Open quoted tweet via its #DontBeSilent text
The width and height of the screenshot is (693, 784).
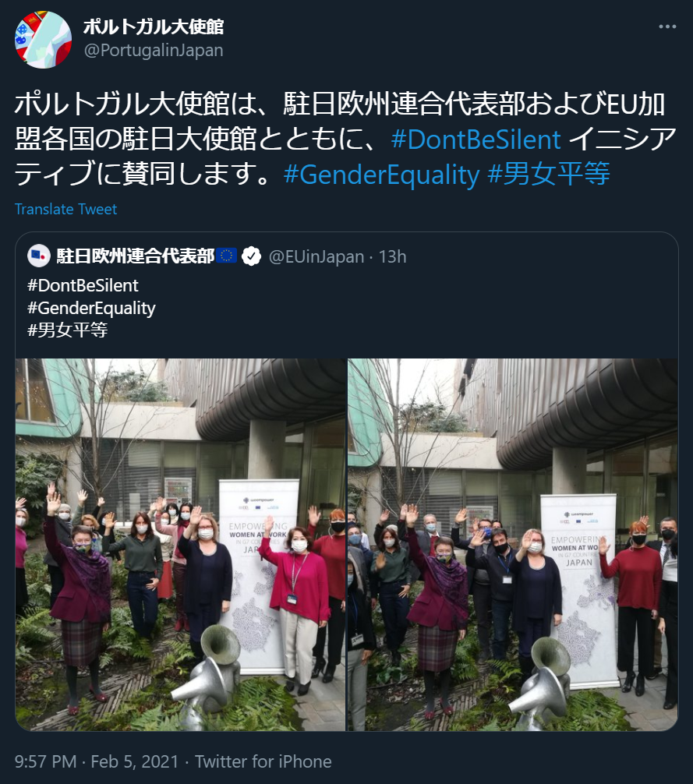(83, 285)
